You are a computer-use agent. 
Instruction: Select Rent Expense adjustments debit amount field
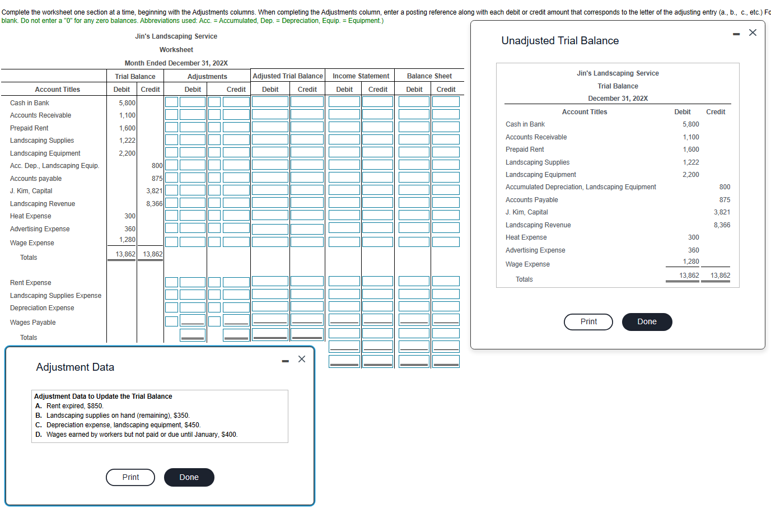point(193,282)
